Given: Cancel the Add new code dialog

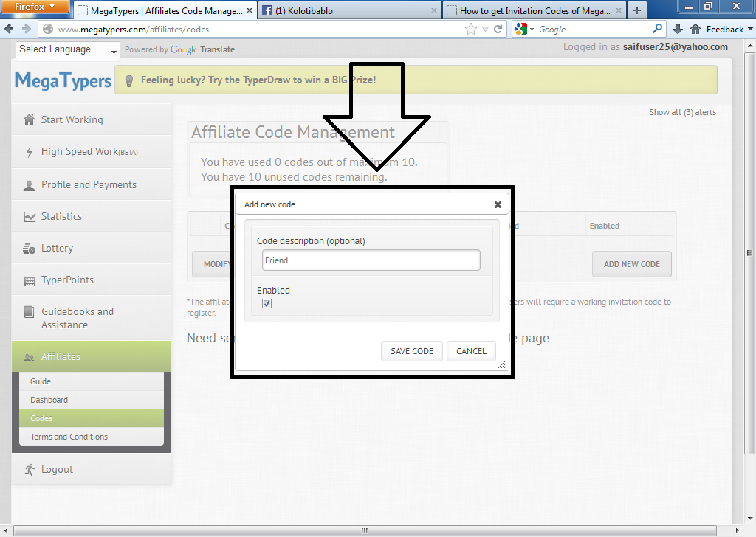Looking at the screenshot, I should tap(471, 351).
